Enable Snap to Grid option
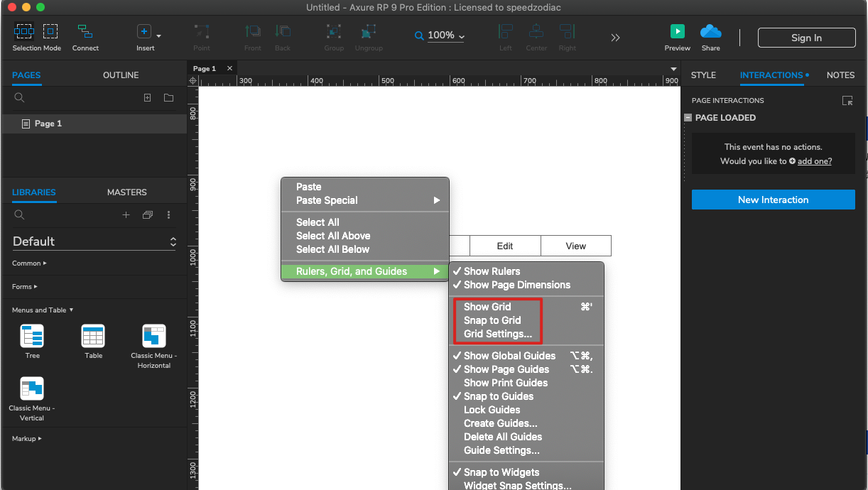Viewport: 868px width, 490px height. click(526, 320)
